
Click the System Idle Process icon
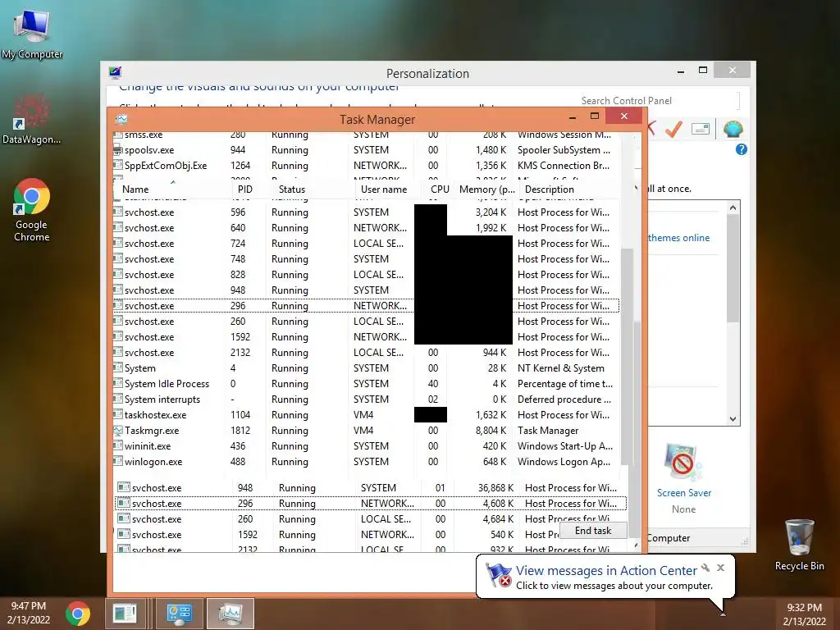pos(118,384)
